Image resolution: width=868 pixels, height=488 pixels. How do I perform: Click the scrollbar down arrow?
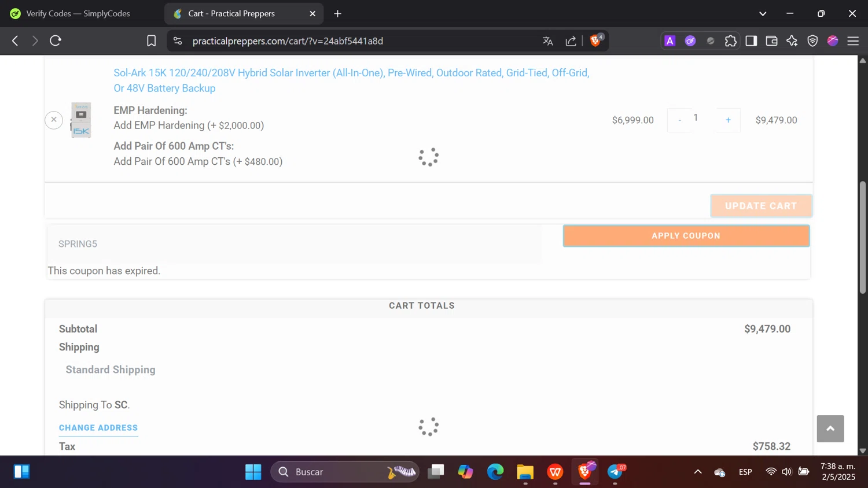[x=863, y=450]
